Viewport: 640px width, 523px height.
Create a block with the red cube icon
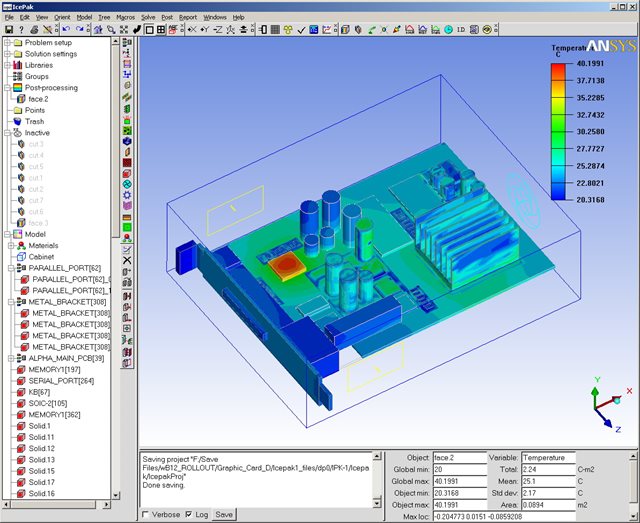tap(127, 174)
